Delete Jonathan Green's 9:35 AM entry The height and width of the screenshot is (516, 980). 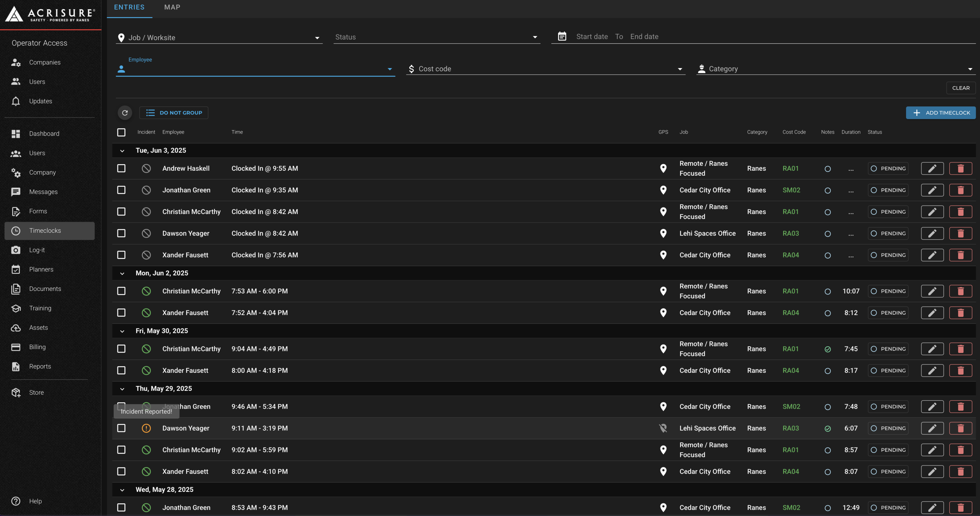pyautogui.click(x=960, y=190)
